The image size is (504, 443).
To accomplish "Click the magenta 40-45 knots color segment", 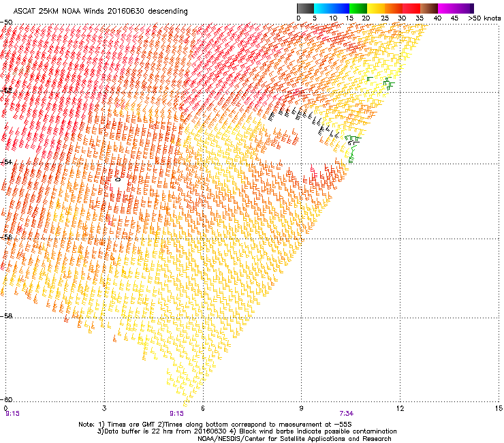I will (x=447, y=8).
